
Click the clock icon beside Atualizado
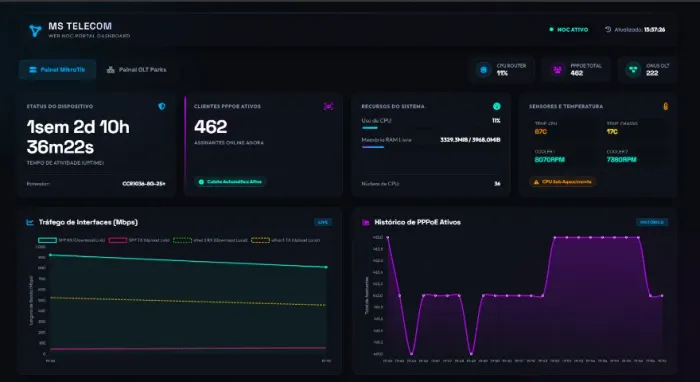coord(608,29)
